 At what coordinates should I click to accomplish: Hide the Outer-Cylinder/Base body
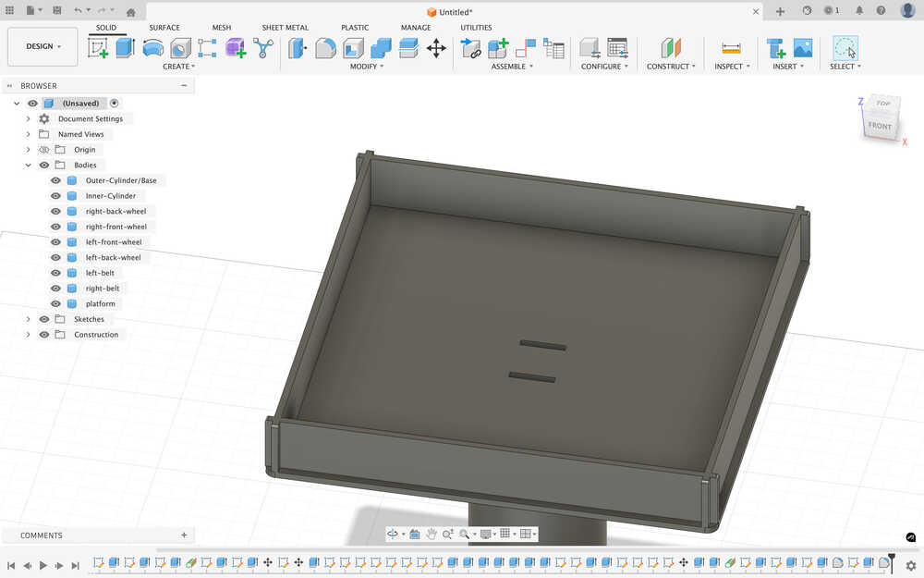[x=55, y=180]
